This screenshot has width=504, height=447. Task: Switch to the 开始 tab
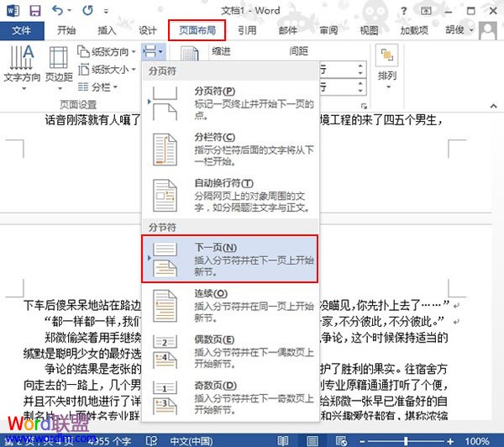[x=66, y=30]
